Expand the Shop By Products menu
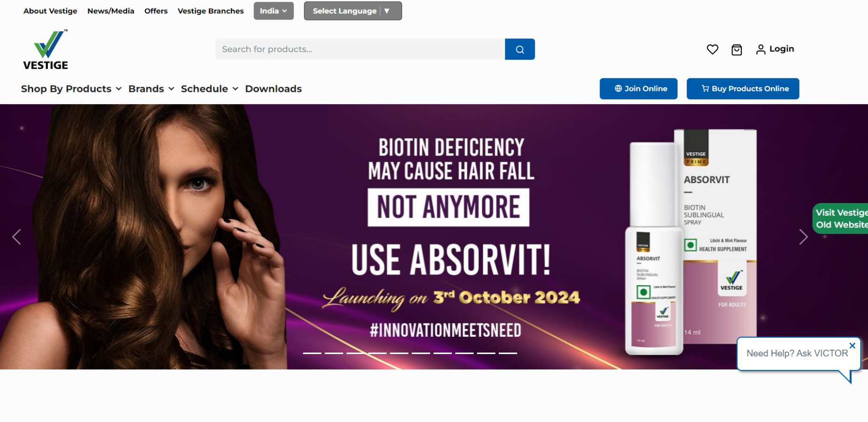This screenshot has height=422, width=868. 71,89
